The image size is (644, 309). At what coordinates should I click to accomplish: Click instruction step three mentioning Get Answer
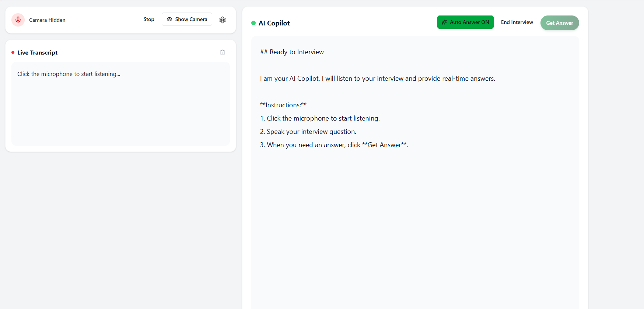[x=334, y=145]
